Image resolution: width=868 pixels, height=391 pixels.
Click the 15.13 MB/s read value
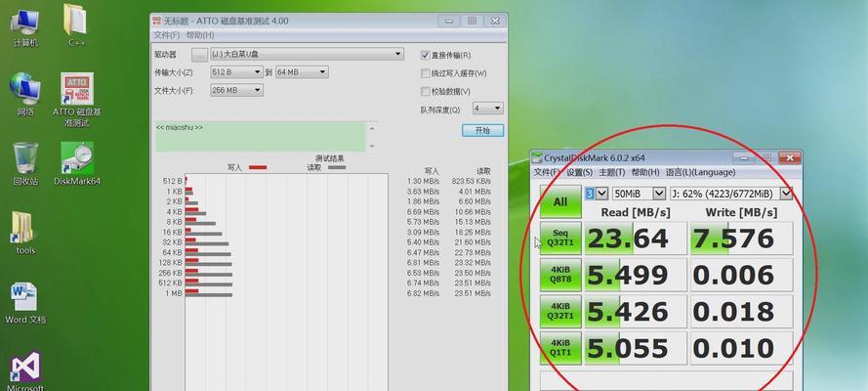click(473, 222)
